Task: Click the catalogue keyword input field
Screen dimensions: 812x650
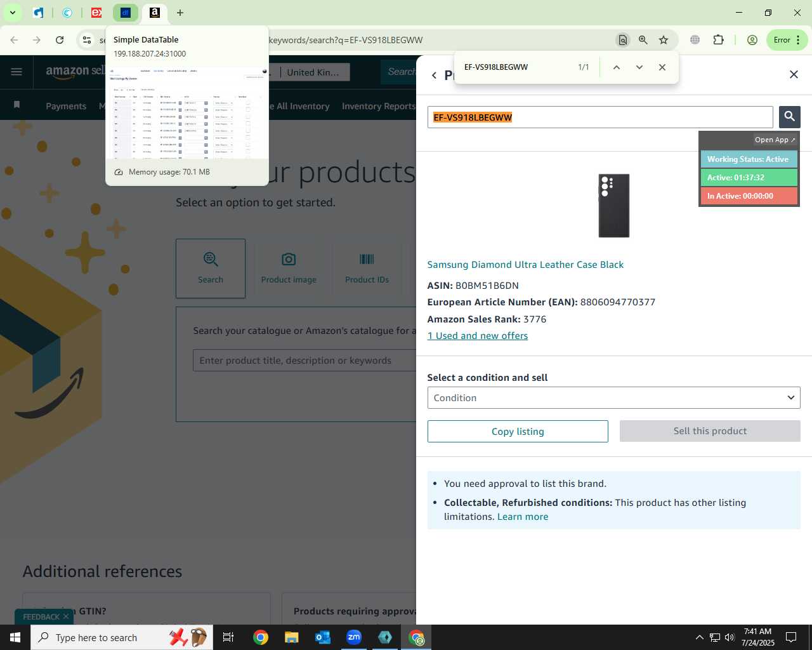Action: coord(305,361)
